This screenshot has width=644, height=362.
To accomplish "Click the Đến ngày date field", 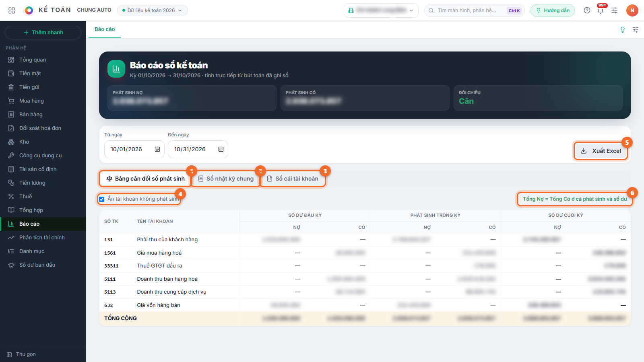I will tap(198, 149).
